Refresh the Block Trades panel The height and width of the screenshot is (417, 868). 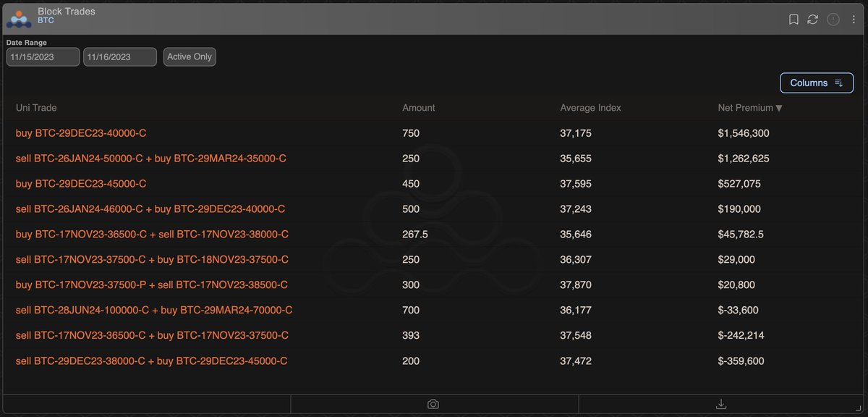point(813,20)
